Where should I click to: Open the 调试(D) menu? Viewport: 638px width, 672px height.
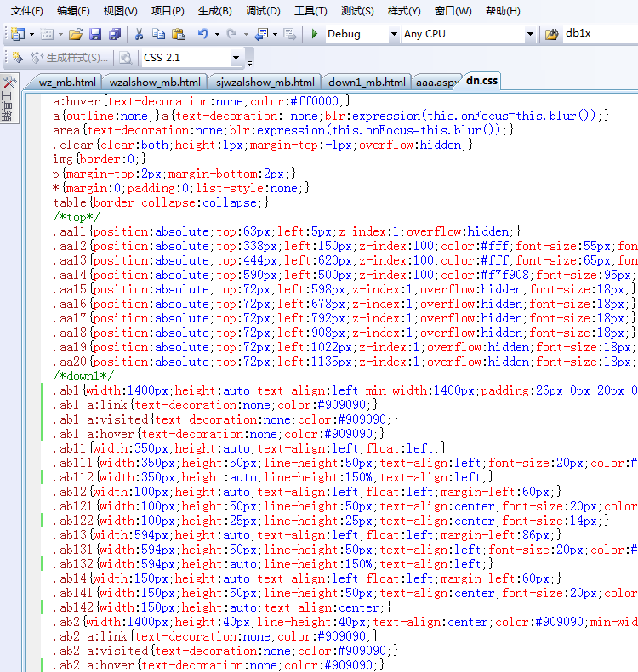point(263,11)
